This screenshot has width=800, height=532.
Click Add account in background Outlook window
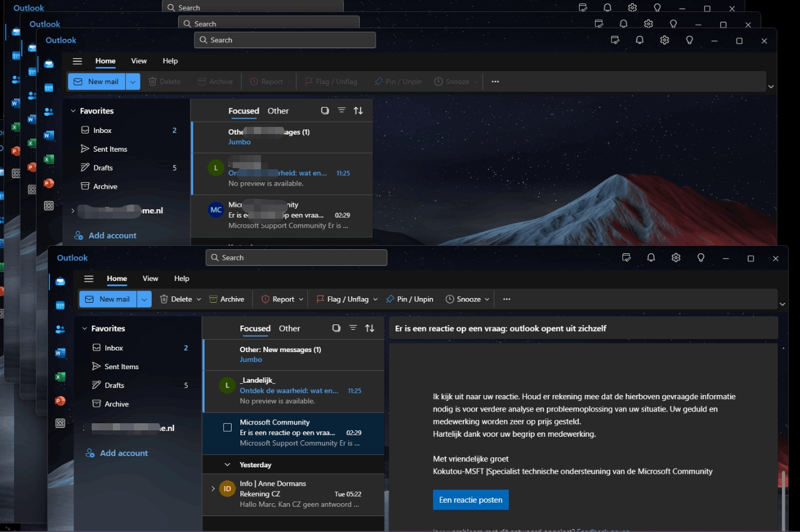[105, 236]
